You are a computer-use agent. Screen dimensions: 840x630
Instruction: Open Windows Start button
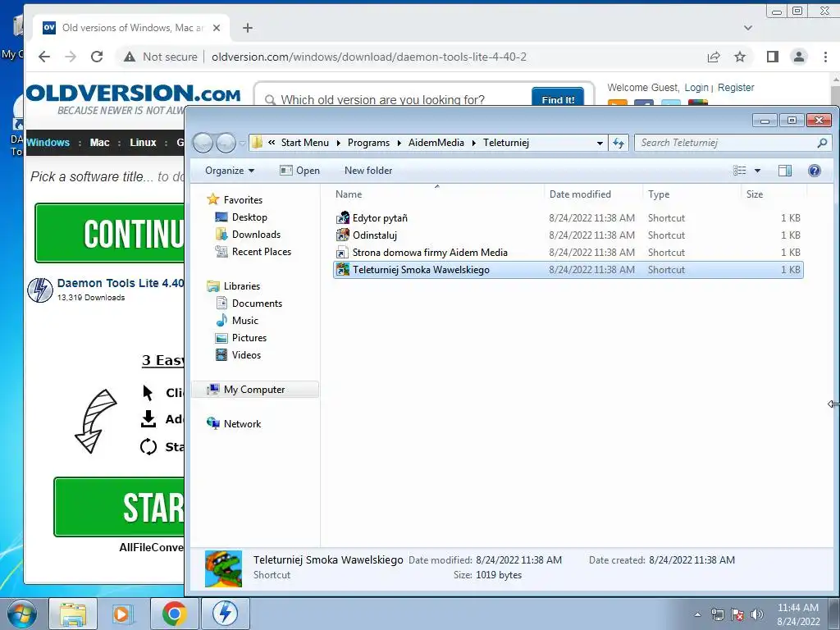coord(21,614)
